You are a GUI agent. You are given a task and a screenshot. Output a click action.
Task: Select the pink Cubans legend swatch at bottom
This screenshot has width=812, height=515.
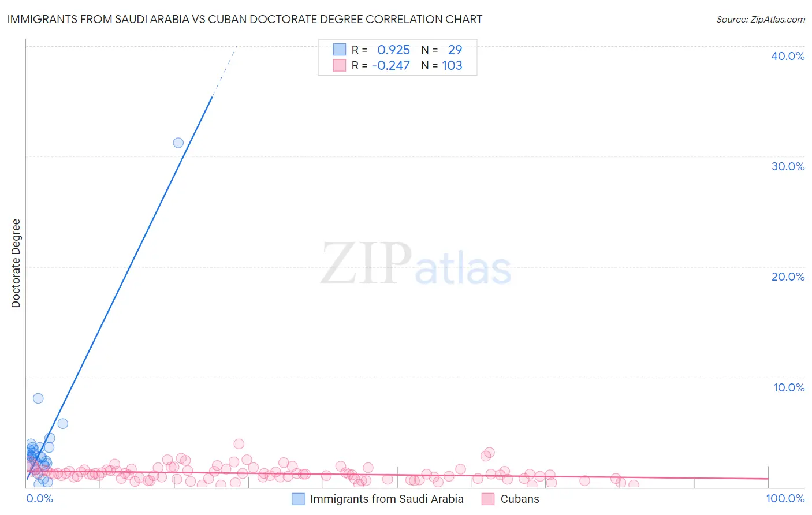point(489,499)
